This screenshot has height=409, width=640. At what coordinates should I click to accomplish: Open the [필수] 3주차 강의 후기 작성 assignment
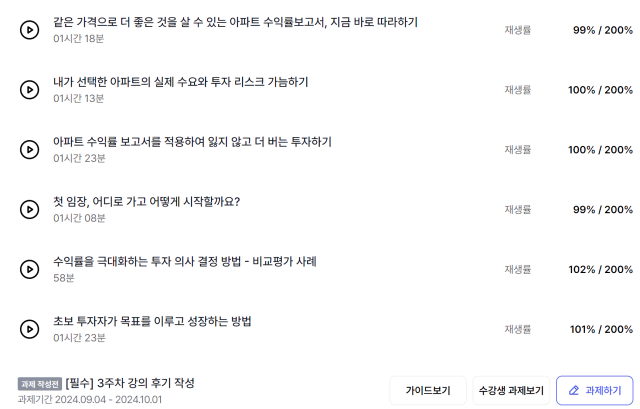coord(130,383)
